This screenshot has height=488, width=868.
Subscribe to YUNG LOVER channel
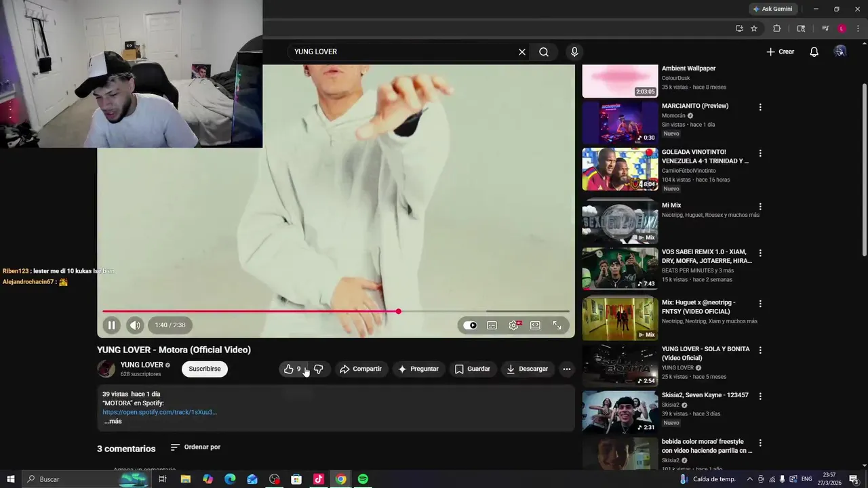point(205,369)
